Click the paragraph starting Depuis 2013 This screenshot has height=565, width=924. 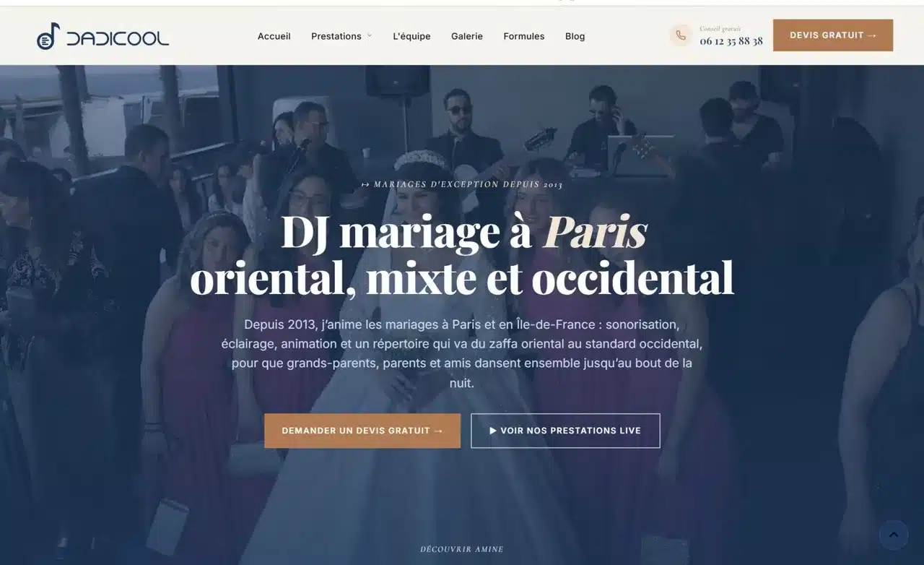[x=462, y=354]
